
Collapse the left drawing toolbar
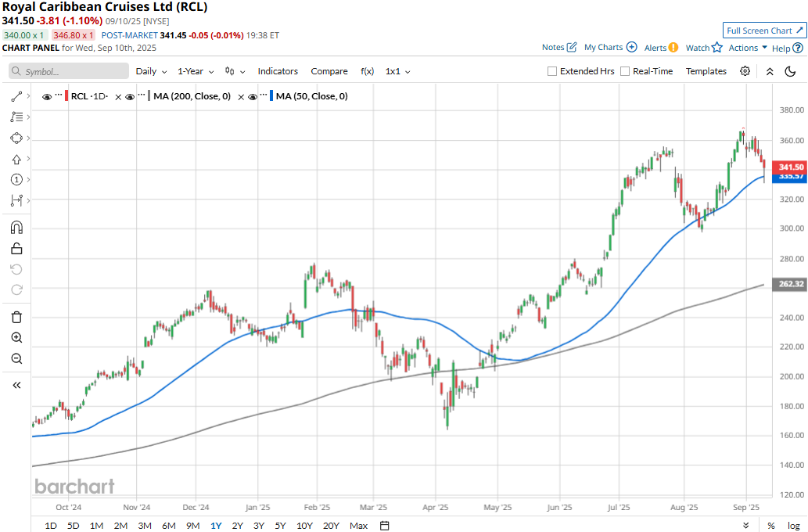coord(16,385)
